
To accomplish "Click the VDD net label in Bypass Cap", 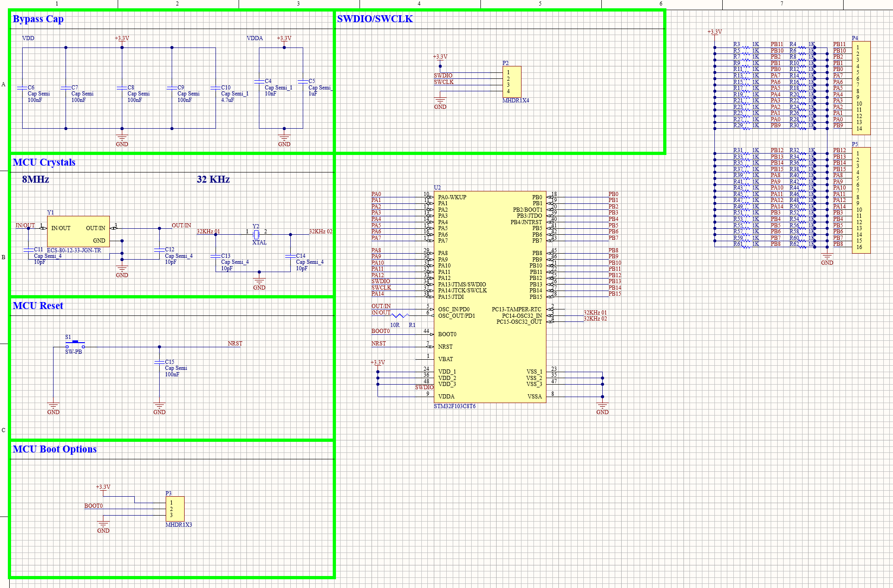I will click(28, 38).
